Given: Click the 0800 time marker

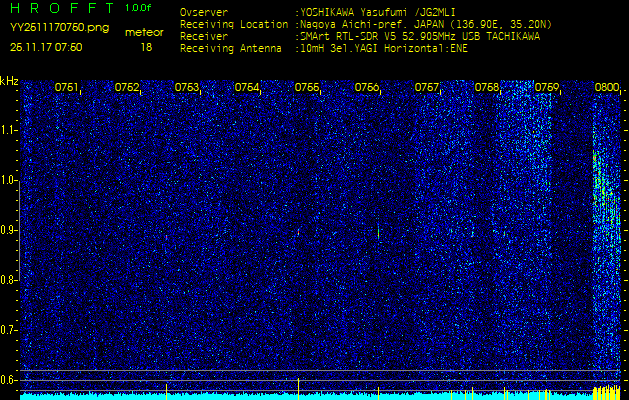Looking at the screenshot, I should [607, 87].
